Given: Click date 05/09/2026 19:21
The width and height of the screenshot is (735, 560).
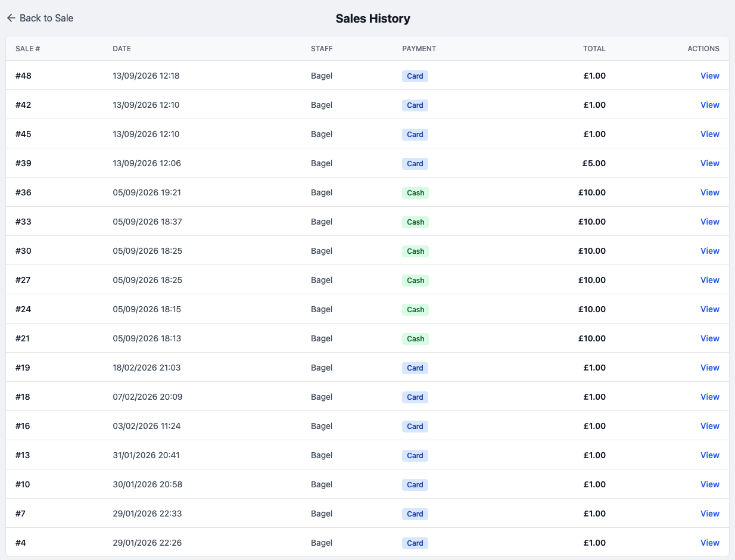Looking at the screenshot, I should point(147,192).
